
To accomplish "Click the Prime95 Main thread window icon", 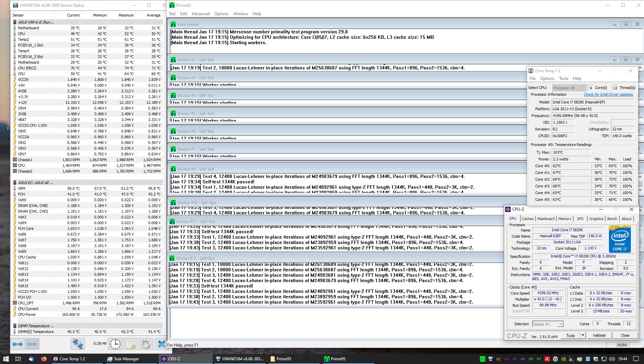I will tap(173, 24).
